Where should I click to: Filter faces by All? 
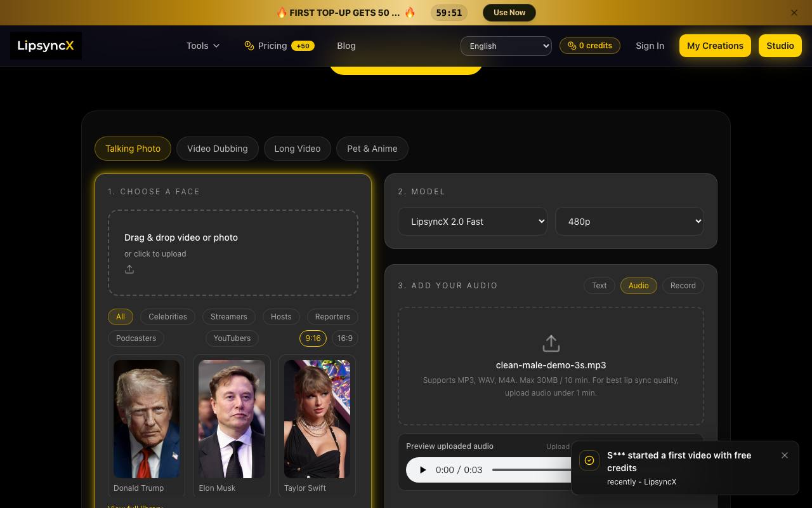tap(121, 317)
